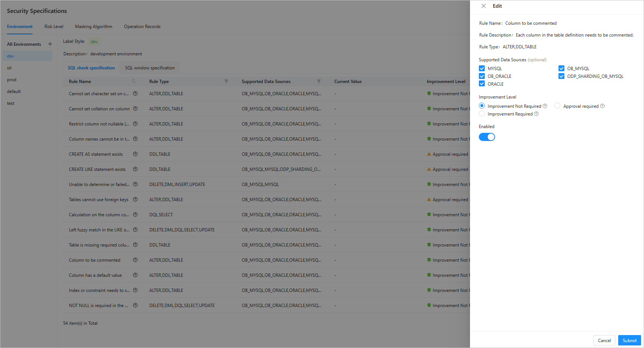Click help icon beside Approval required option
Screen dimensions: 644x348
602,106
